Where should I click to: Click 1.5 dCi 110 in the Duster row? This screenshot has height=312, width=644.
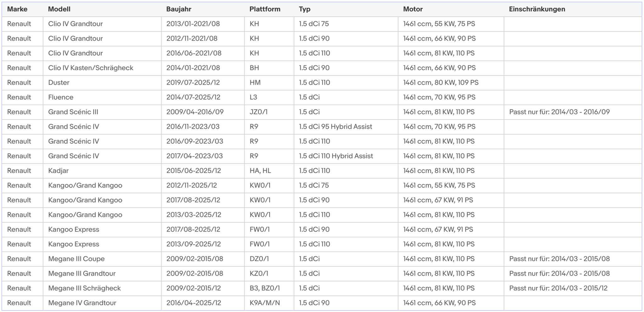(x=346, y=83)
